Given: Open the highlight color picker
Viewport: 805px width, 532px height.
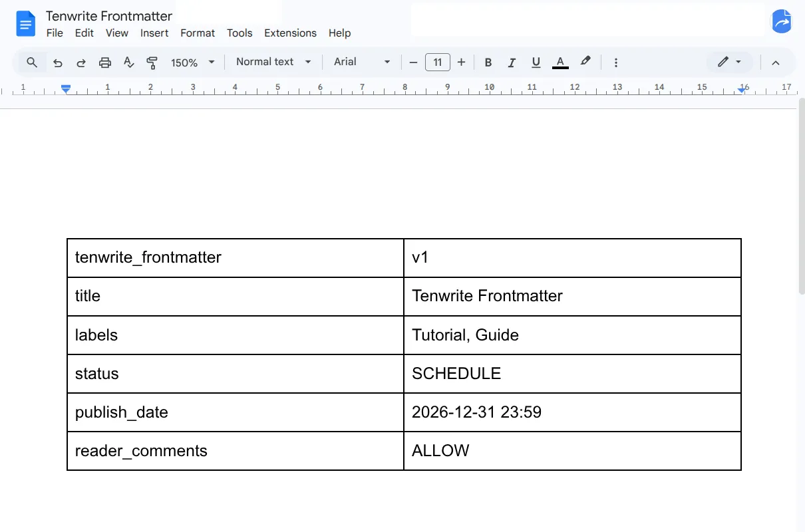Looking at the screenshot, I should pyautogui.click(x=585, y=62).
